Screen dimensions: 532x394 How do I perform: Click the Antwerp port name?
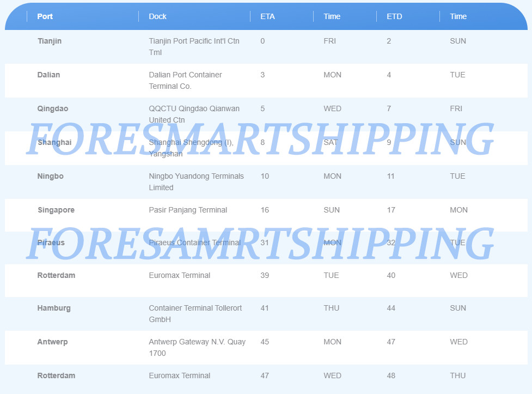52,342
